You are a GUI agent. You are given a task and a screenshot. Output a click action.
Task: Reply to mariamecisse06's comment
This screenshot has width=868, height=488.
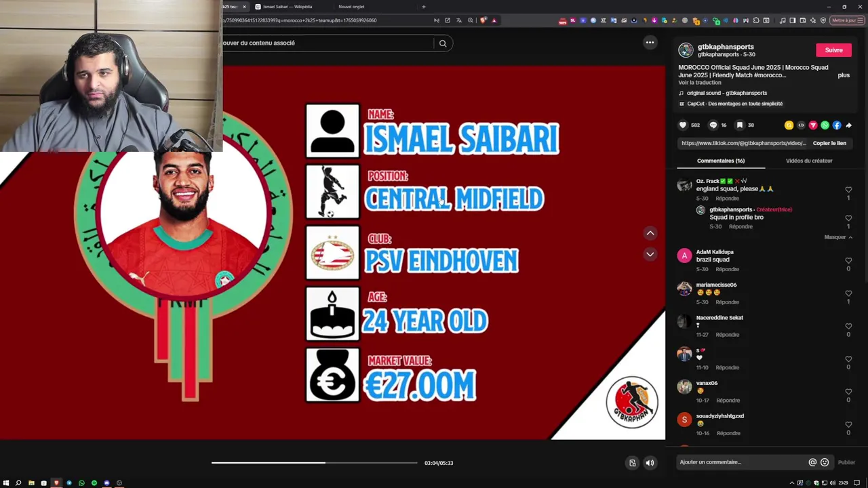(727, 302)
